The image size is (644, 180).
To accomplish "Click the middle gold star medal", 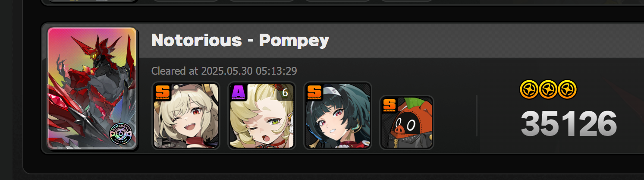I will point(548,89).
